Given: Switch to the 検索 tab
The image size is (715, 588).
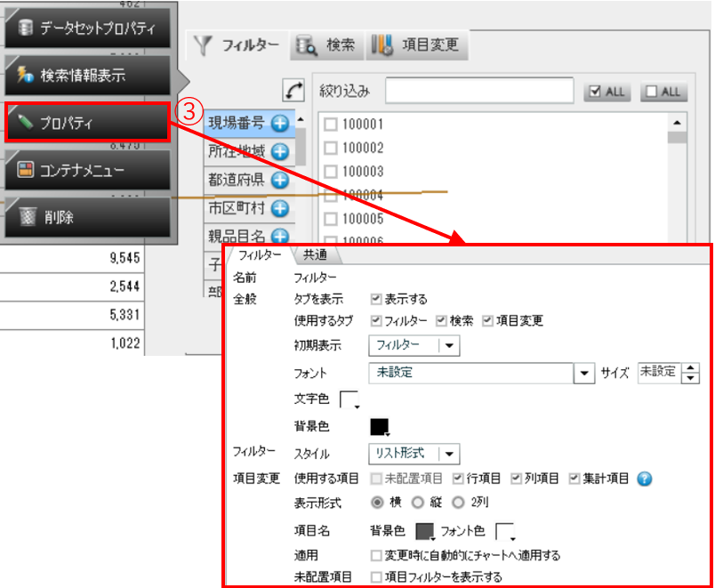Looking at the screenshot, I should 327,45.
